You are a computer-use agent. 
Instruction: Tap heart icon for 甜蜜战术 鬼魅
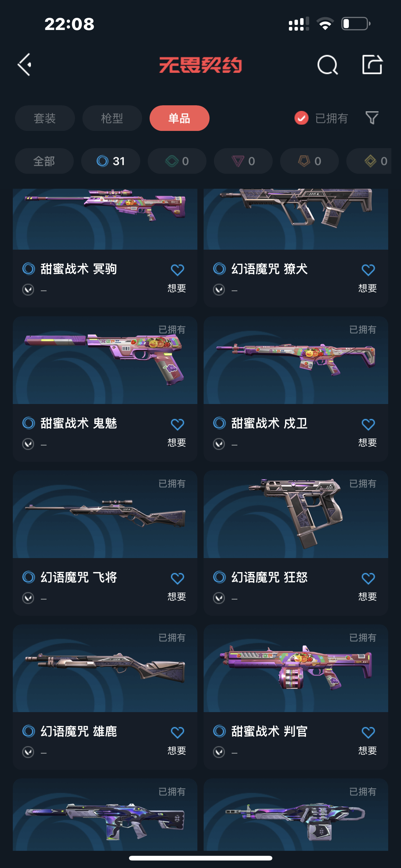[x=177, y=424]
